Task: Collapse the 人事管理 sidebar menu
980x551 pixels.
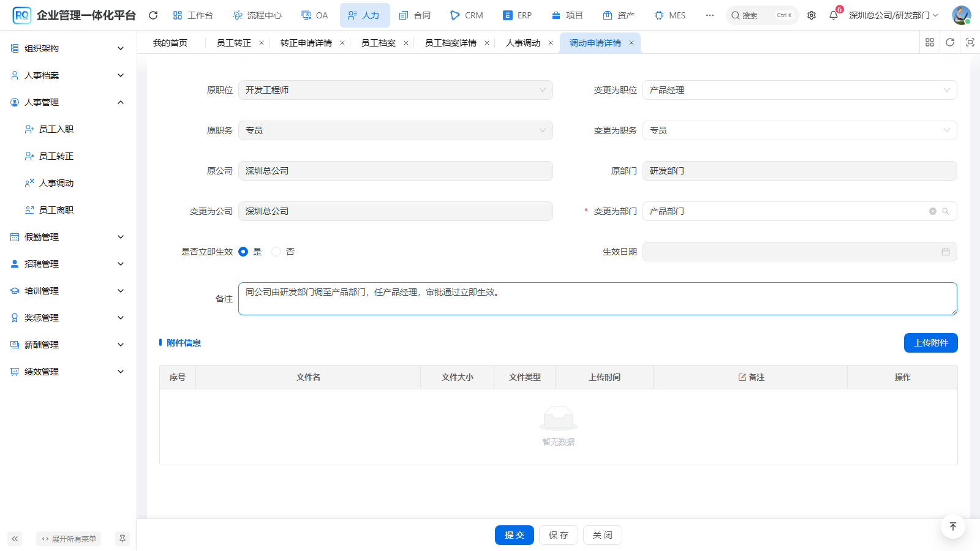Action: point(68,102)
